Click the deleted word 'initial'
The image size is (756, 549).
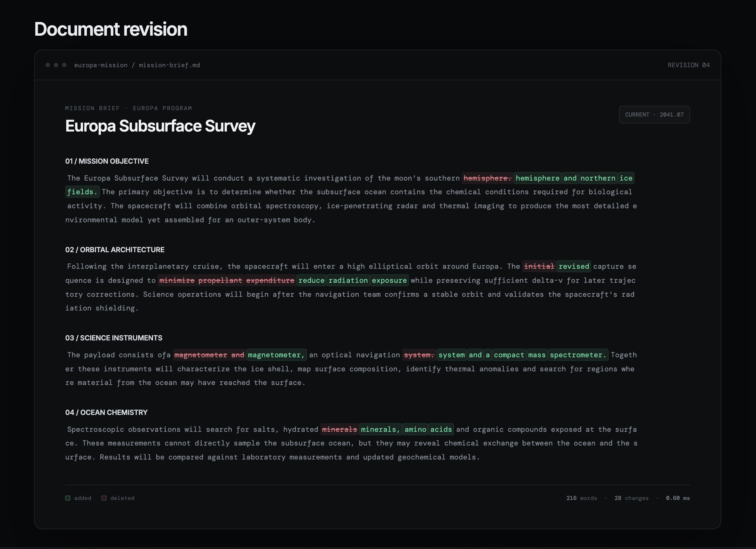(x=539, y=266)
